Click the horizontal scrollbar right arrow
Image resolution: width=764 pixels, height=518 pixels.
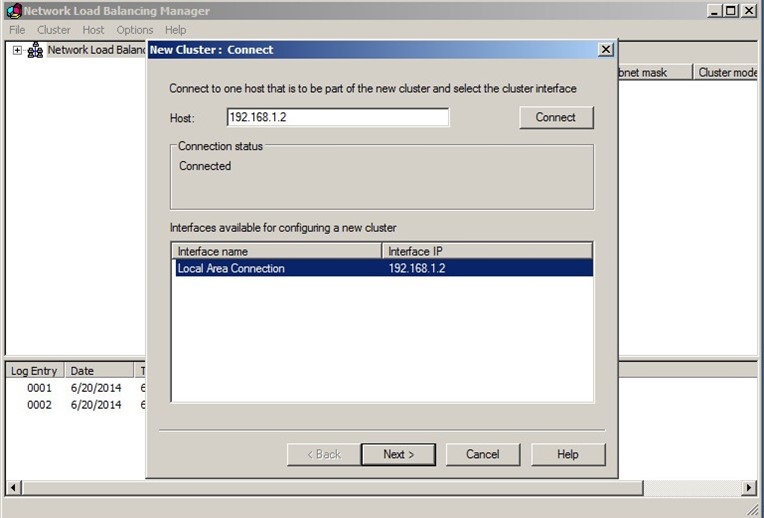pos(749,487)
